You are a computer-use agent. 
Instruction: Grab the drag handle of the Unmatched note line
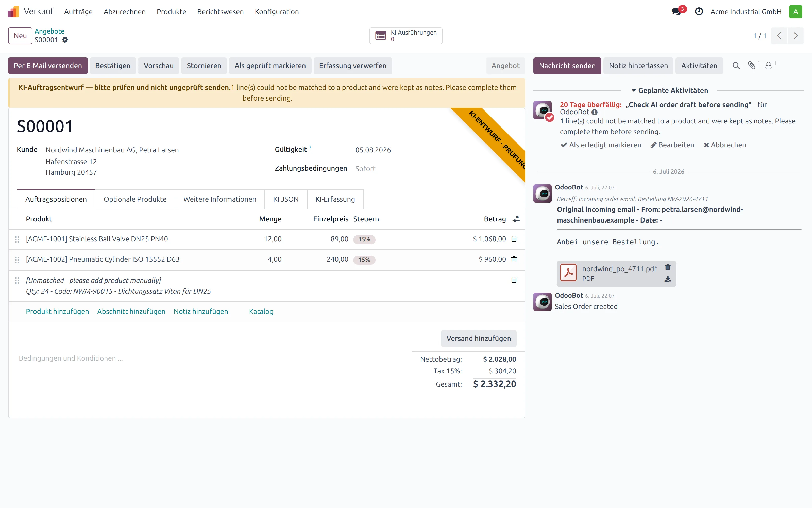pyautogui.click(x=17, y=280)
